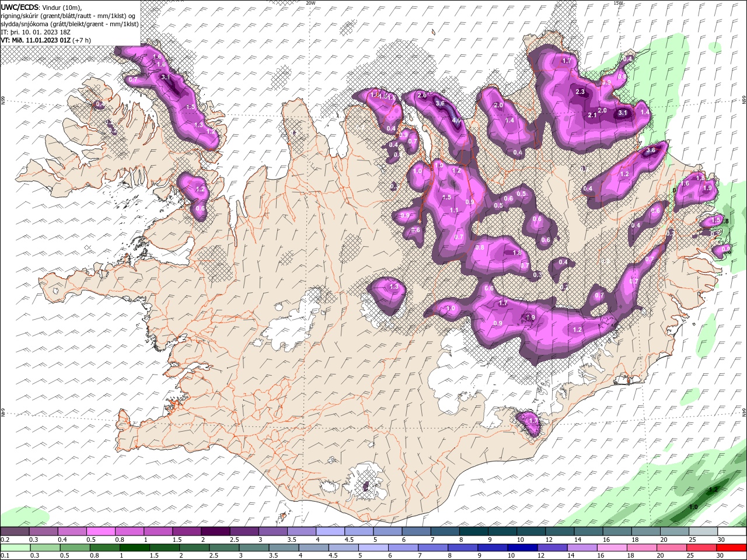747x560 pixels.
Task: Select the crimson 25 rain legend swatch
Action: pos(702,548)
